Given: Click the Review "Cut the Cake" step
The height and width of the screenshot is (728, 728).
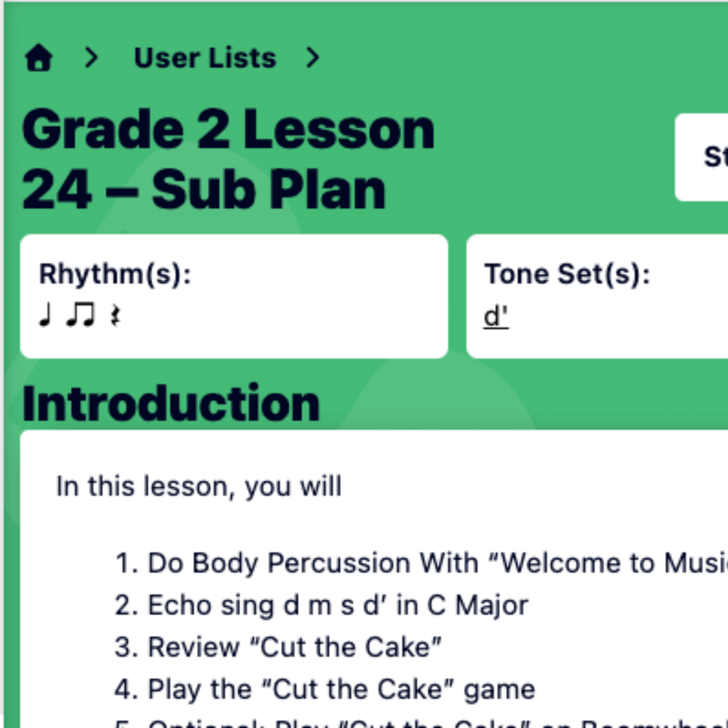Looking at the screenshot, I should click(x=278, y=647).
